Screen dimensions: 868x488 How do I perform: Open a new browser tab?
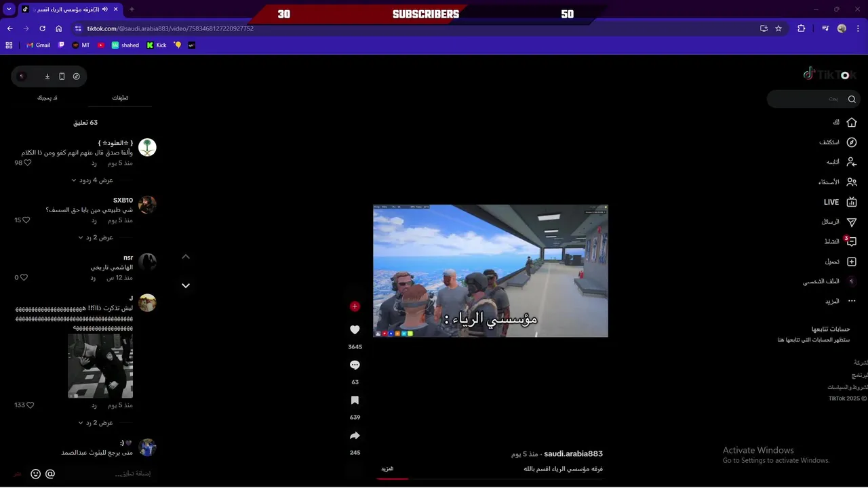click(x=132, y=9)
